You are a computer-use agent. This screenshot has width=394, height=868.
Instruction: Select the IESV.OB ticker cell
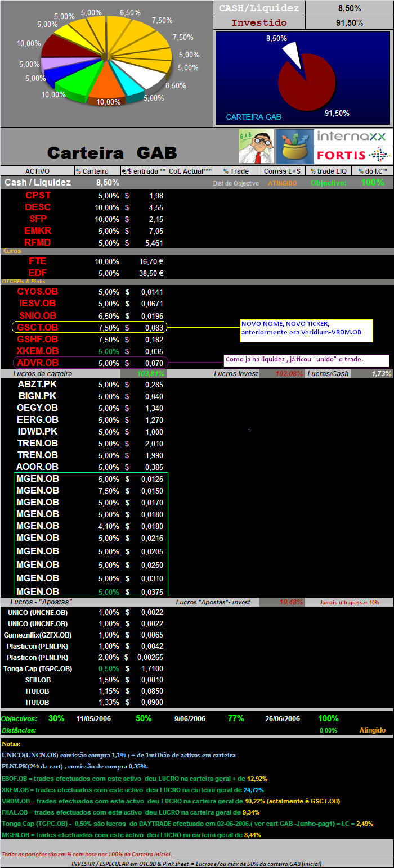tap(38, 303)
